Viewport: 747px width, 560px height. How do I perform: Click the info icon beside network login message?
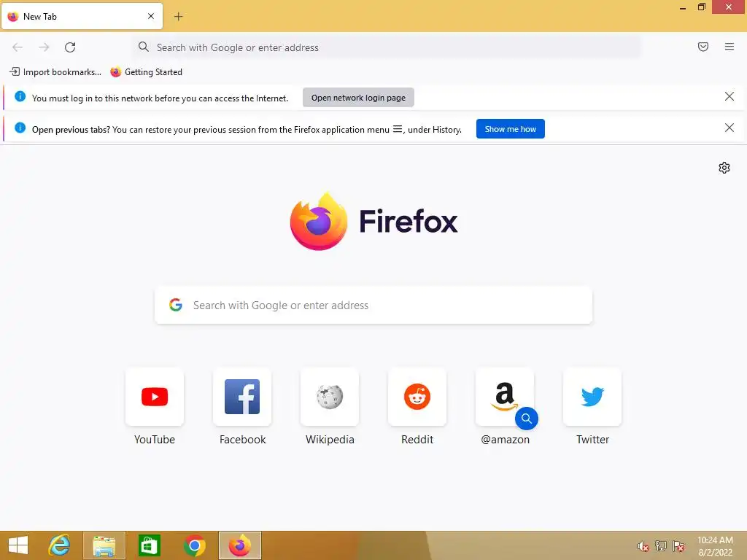point(20,97)
